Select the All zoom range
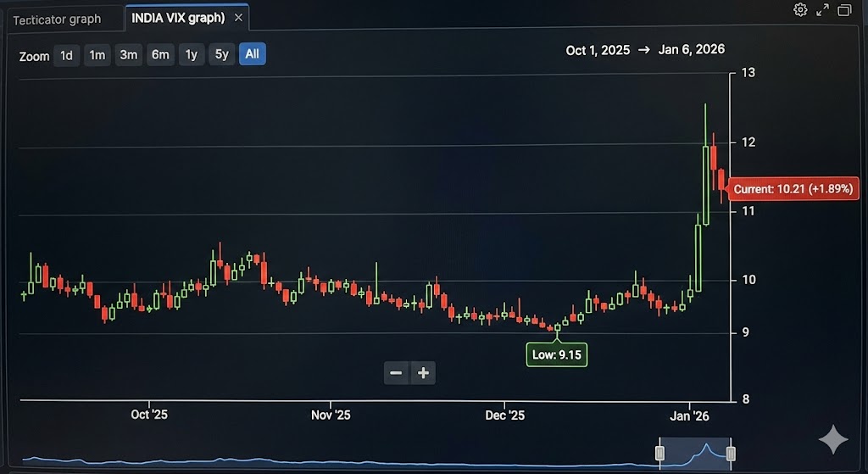The image size is (868, 474). pyautogui.click(x=252, y=55)
